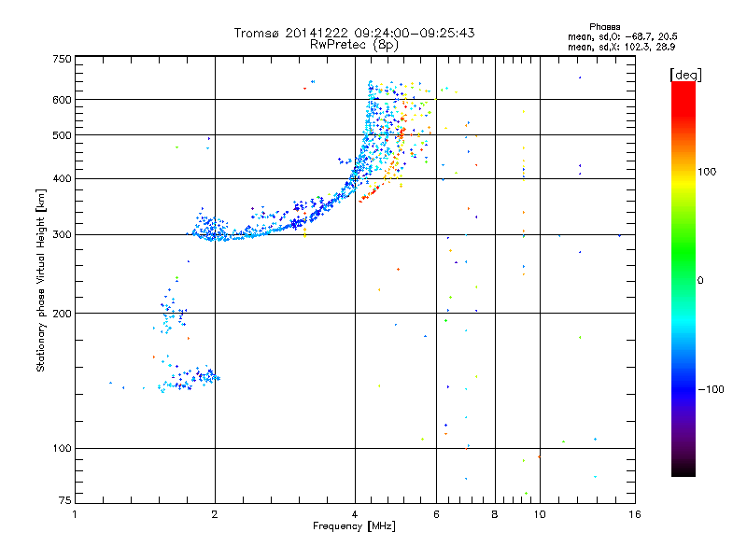This screenshot has width=747, height=560.
Task: Click the 'Stationary phase Virtual Height [km]' axis label
Action: pos(41,281)
